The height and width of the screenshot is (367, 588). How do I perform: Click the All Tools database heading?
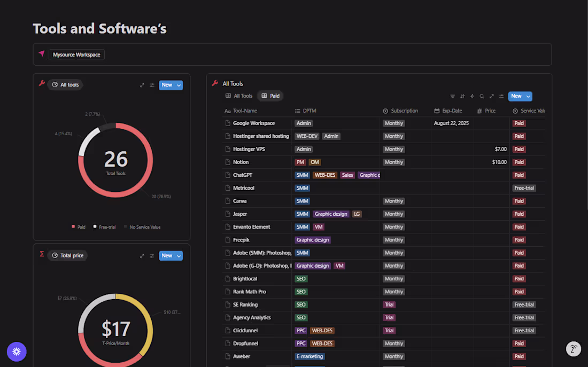coord(233,83)
